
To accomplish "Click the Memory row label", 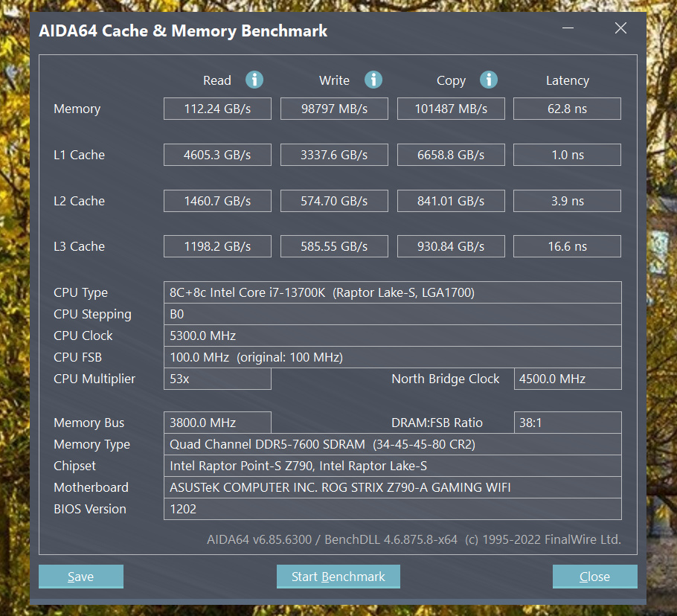I will 77,109.
